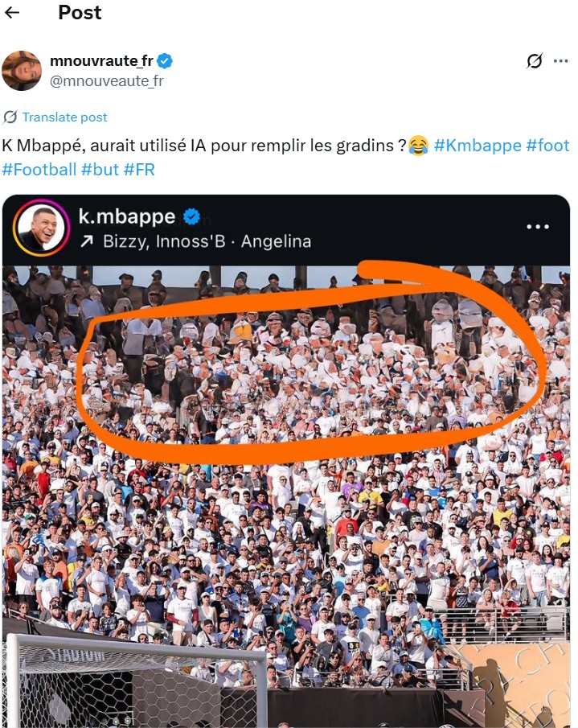578x728 pixels.
Task: Open the #foot hashtag
Action: click(547, 146)
